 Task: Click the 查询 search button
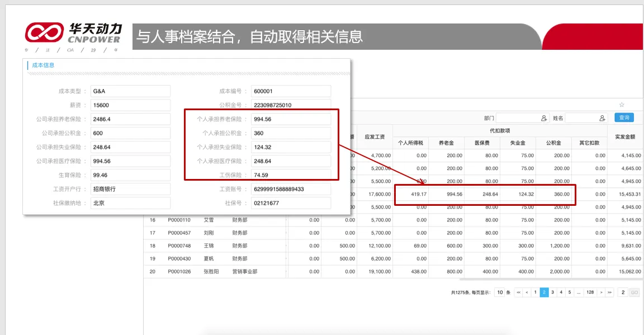624,117
